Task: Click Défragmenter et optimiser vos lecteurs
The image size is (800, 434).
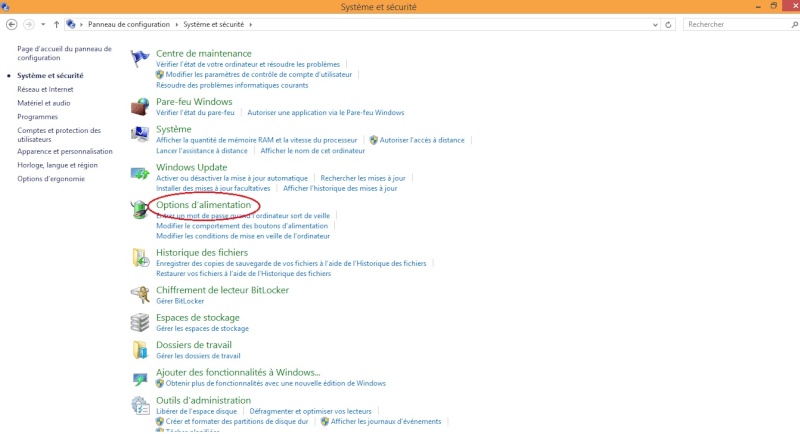Action: click(x=310, y=412)
